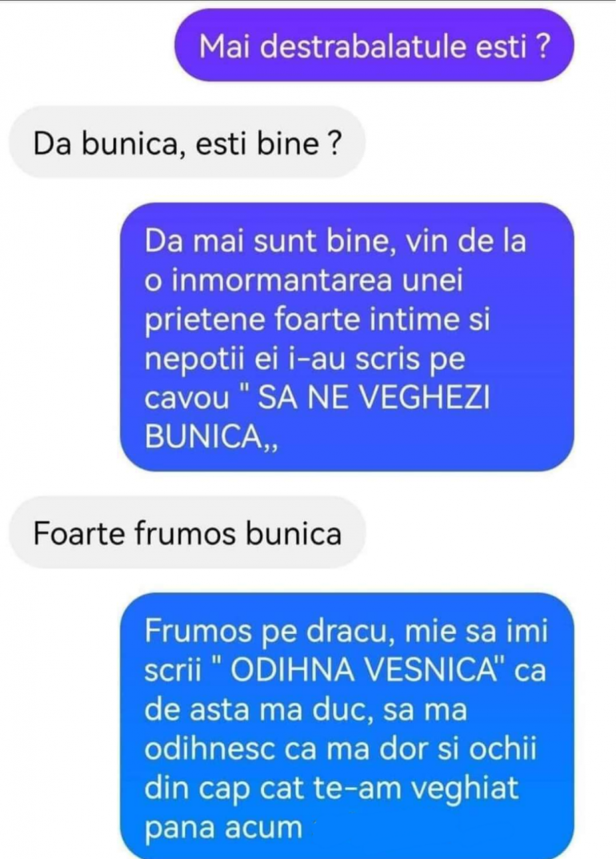This screenshot has height=859, width=616.
Task: Open the message starting 'Da mai sunt bine'
Action: click(x=347, y=338)
